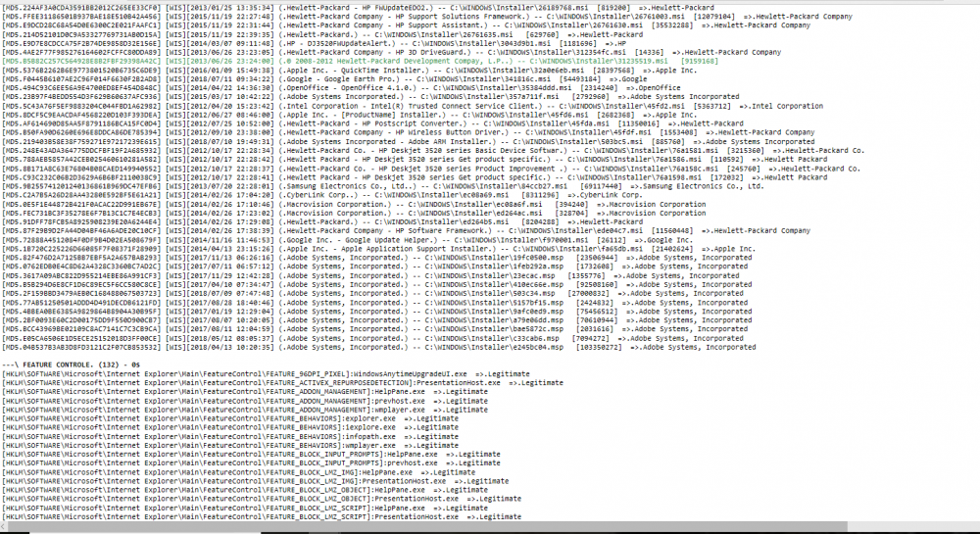
Task: Click the FEATURE_BEHAVIORS explorer.exe line
Action: point(230,418)
